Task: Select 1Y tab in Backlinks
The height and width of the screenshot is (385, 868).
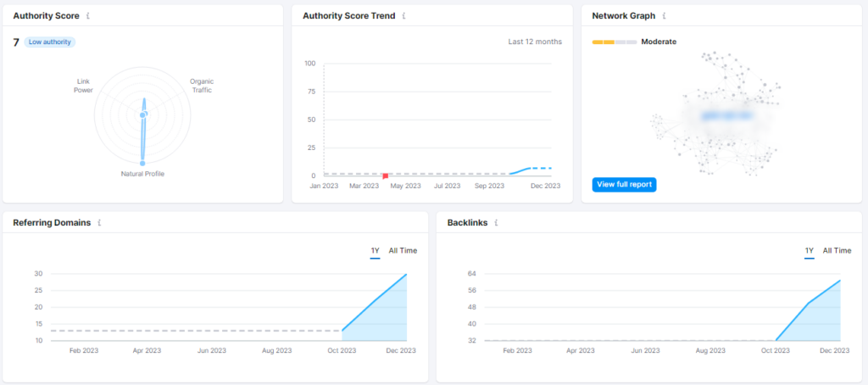Action: pyautogui.click(x=810, y=251)
